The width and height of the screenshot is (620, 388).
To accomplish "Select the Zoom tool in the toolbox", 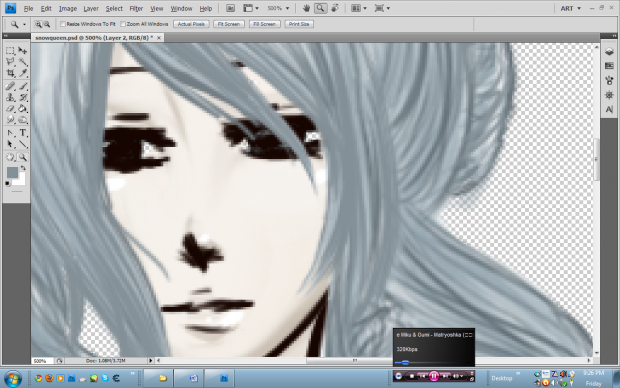I will [x=23, y=157].
